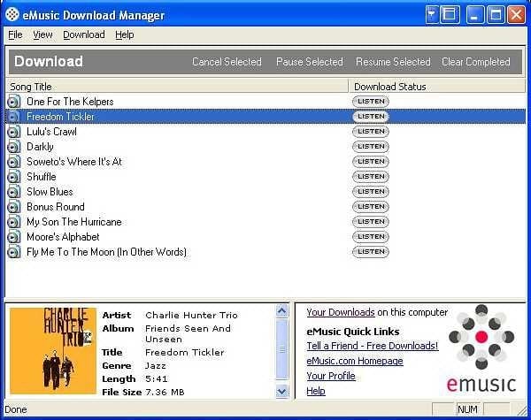Sort by Song Title column header
This screenshot has height=420, width=531.
[x=177, y=87]
